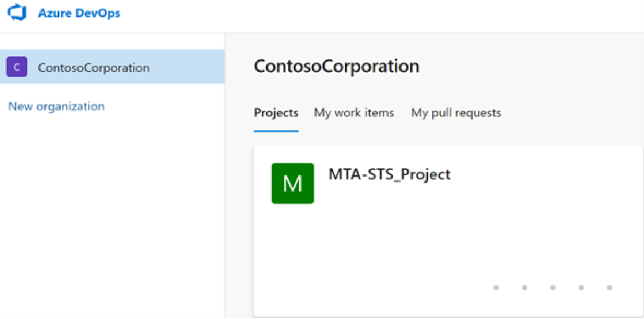Click the fourth dot on the project card
The height and width of the screenshot is (319, 644).
coord(581,288)
